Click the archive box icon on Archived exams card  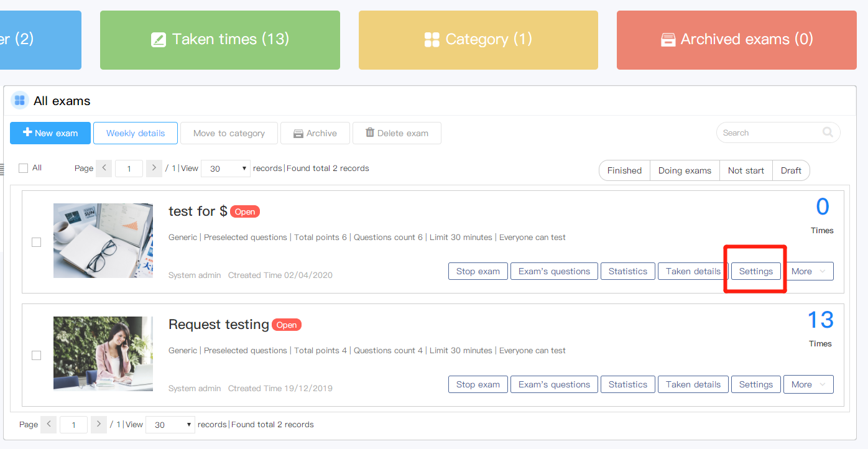coord(668,39)
